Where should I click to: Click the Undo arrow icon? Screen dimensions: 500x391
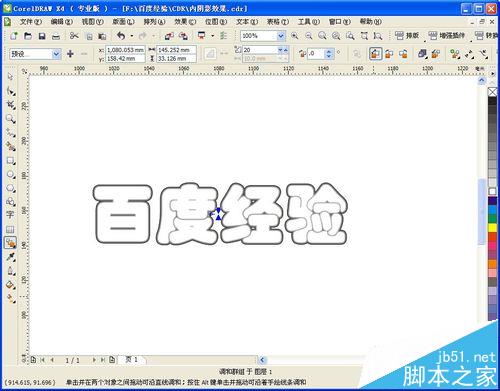[121, 36]
